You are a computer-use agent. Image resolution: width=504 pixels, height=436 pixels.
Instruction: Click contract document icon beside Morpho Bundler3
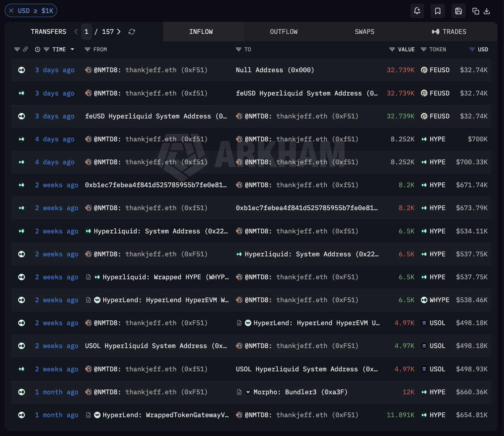click(x=239, y=392)
